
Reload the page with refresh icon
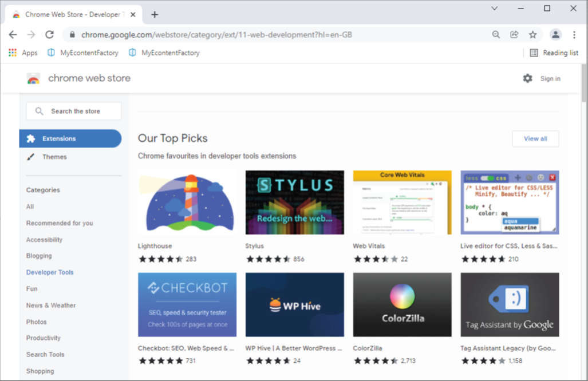coord(49,35)
